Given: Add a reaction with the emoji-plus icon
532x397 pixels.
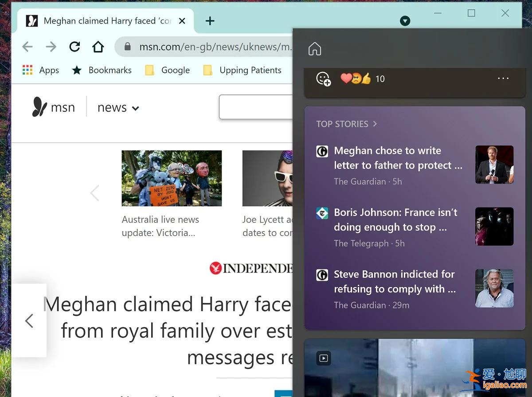Looking at the screenshot, I should (x=323, y=79).
